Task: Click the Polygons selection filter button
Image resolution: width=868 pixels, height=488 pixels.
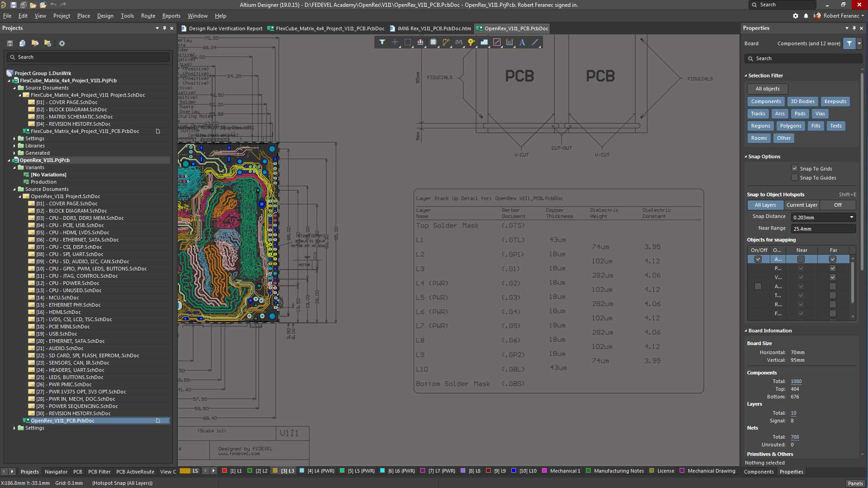Action: click(790, 126)
